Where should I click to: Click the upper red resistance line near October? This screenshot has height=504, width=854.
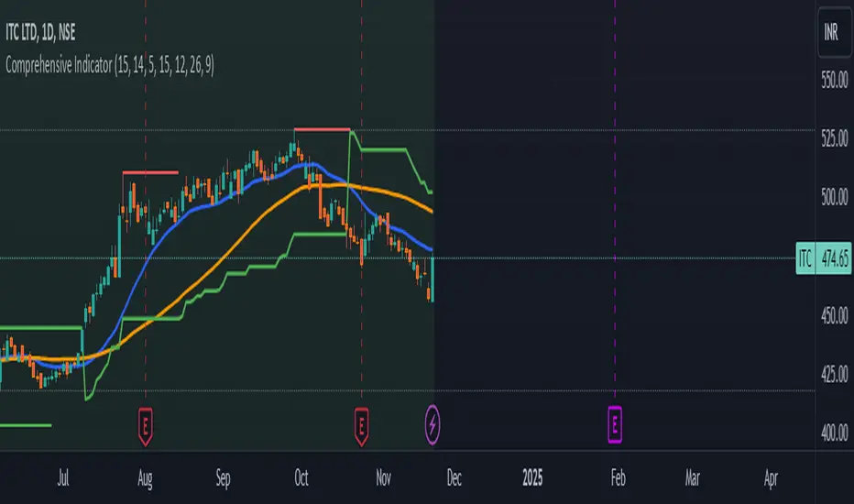[x=322, y=129]
